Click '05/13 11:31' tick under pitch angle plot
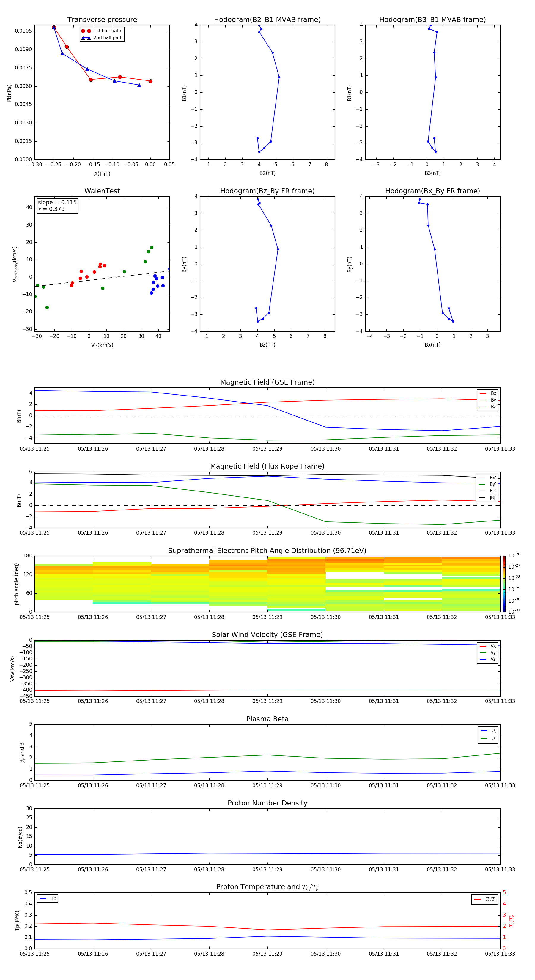 pyautogui.click(x=384, y=617)
